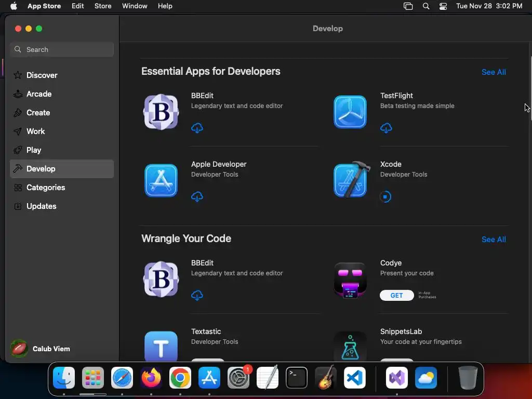Open the App Store menu
Image resolution: width=532 pixels, height=399 pixels.
point(44,6)
